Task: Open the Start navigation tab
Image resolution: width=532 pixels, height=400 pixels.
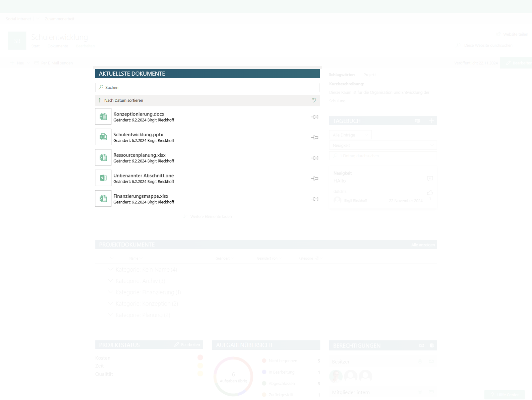Action: [35, 46]
